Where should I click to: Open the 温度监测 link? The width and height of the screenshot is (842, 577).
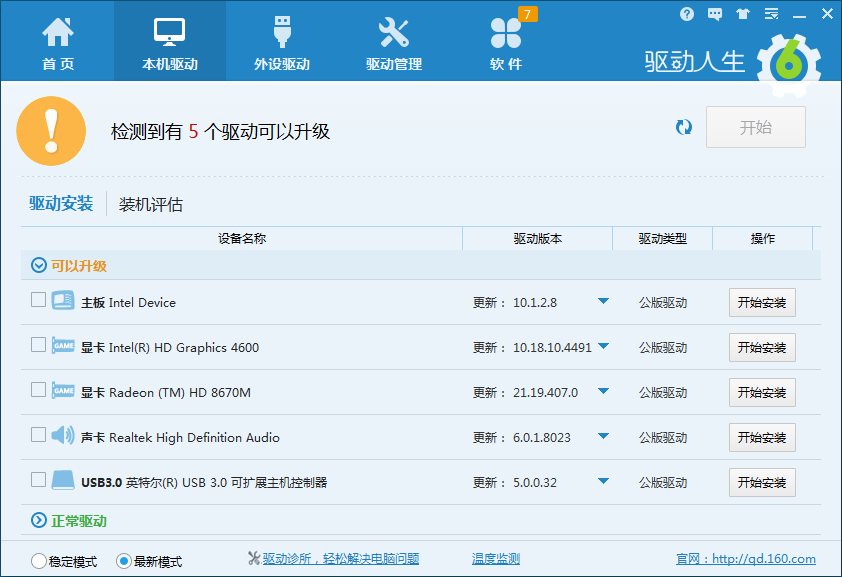click(x=496, y=559)
